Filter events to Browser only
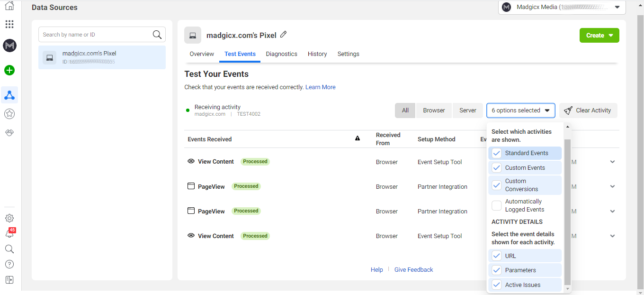Screen dimensions: 644x295 click(x=434, y=111)
